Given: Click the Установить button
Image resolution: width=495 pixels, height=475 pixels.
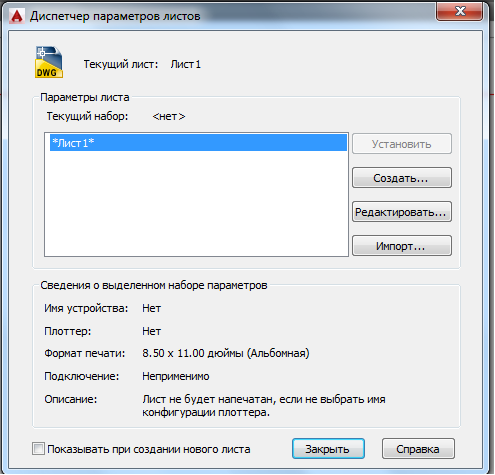Looking at the screenshot, I should click(x=402, y=144).
